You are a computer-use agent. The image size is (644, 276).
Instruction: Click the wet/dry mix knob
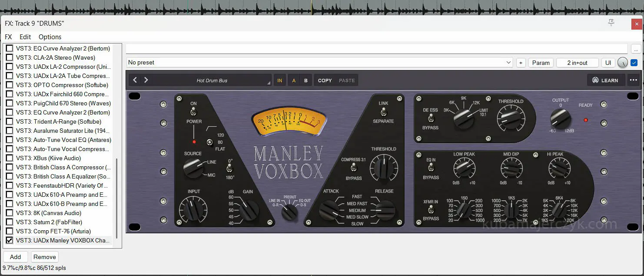click(x=622, y=63)
